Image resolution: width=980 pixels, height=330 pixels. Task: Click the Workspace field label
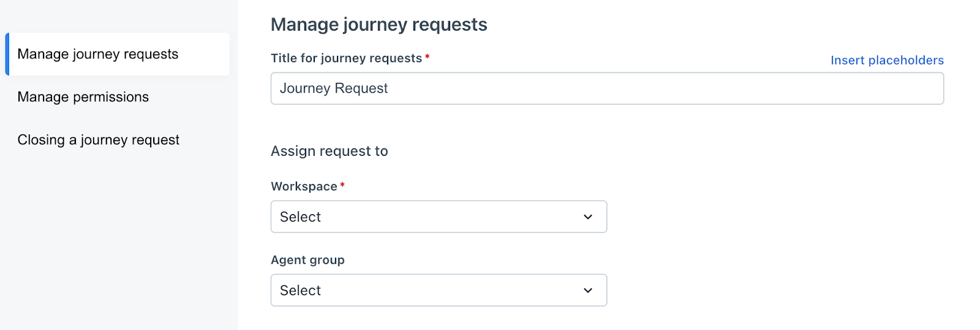(x=304, y=186)
